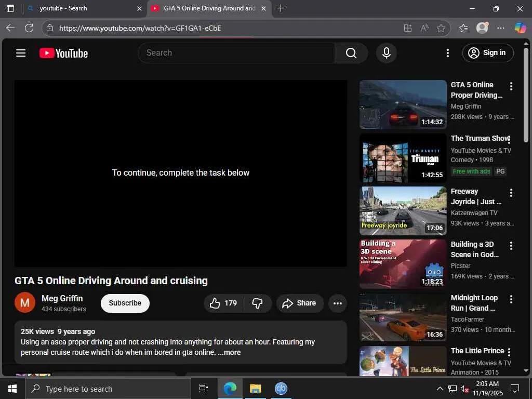This screenshot has width=532, height=399.
Task: Open browser profile avatar
Action: [482, 28]
